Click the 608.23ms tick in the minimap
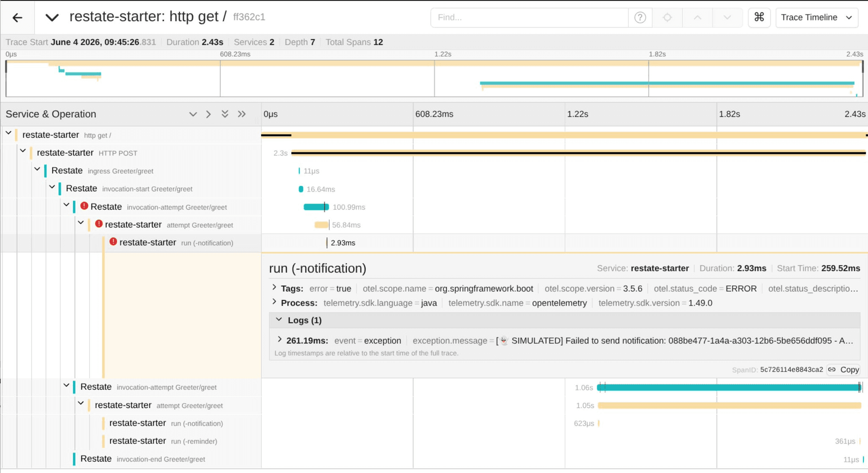Image resolution: width=868 pixels, height=473 pixels. coord(235,54)
